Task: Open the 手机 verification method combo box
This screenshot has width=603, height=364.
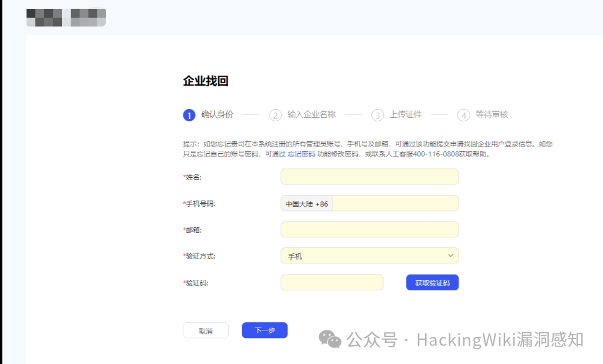Action: [x=370, y=256]
